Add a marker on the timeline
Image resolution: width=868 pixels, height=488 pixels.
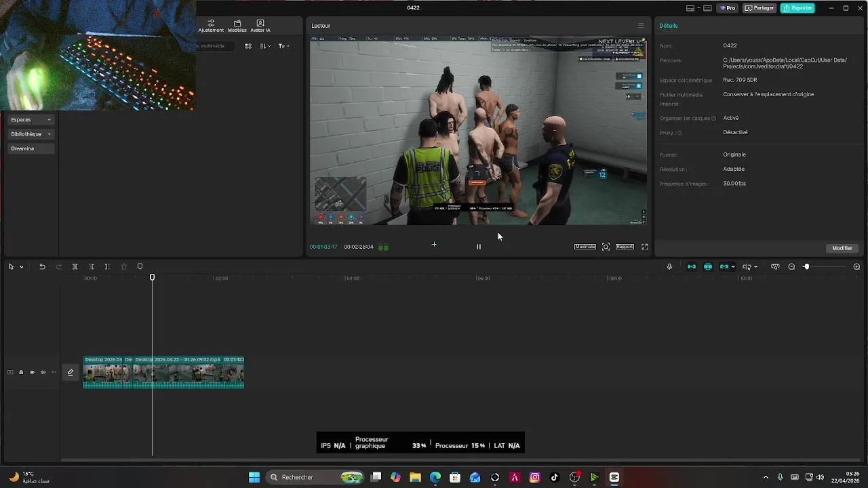pyautogui.click(x=140, y=267)
